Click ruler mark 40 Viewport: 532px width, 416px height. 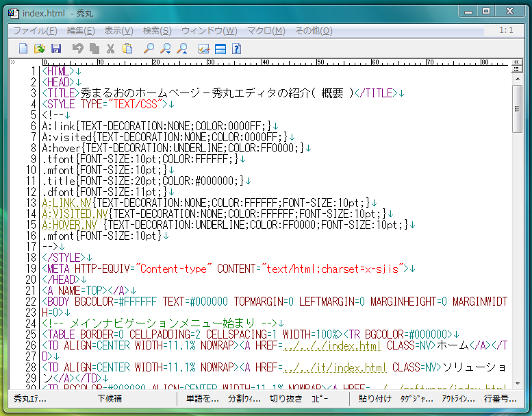[266, 62]
